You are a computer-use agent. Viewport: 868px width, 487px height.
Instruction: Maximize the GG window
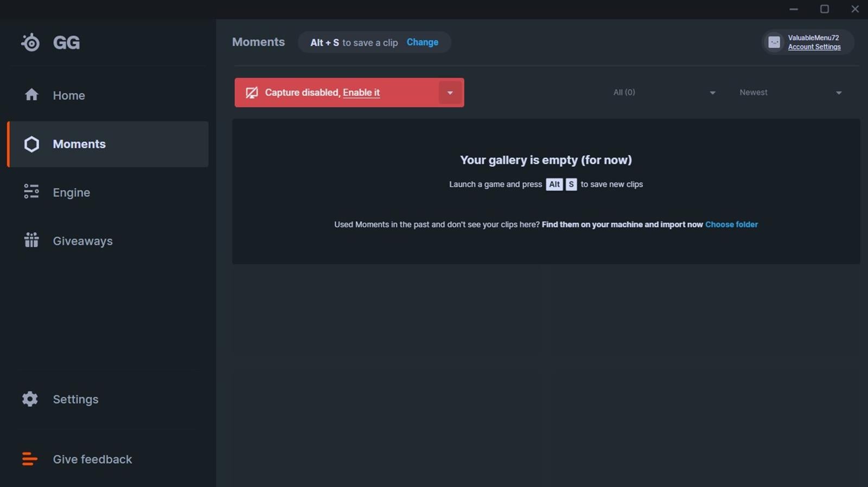pos(824,9)
